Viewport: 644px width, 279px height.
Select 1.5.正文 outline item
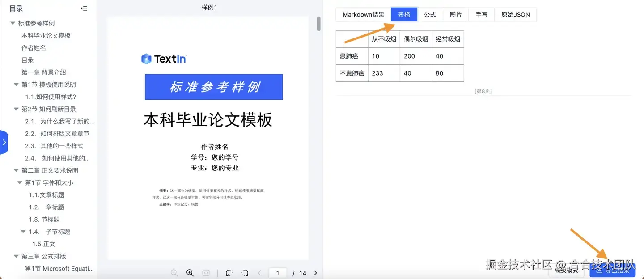44,244
